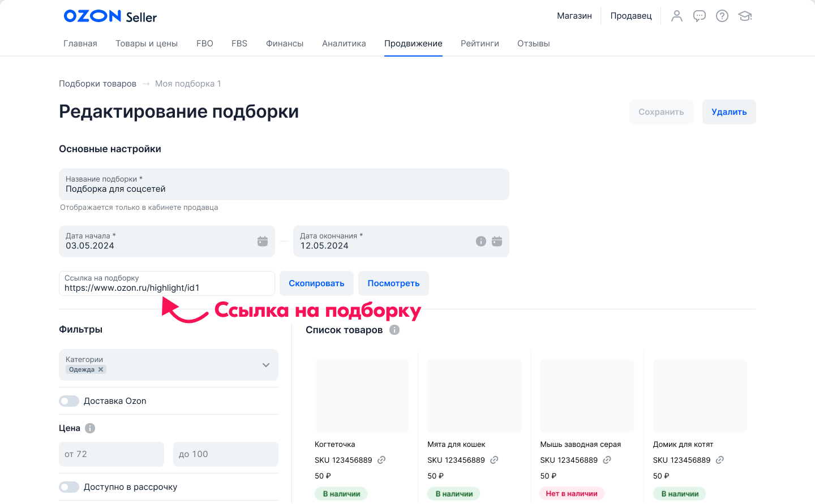Click the Сохранить button
The image size is (815, 504).
pos(661,112)
